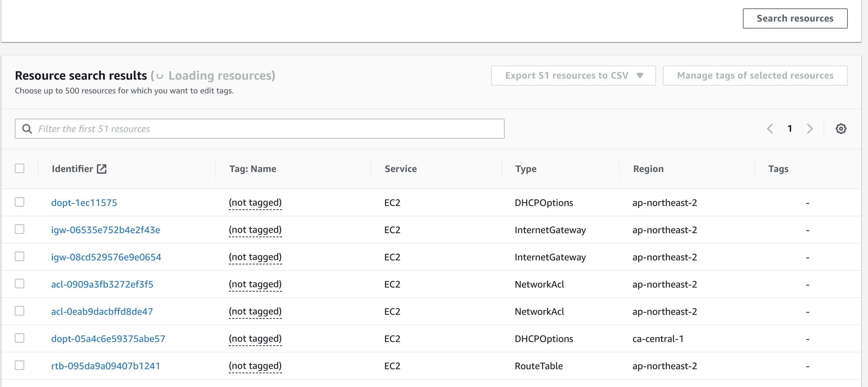Image resolution: width=868 pixels, height=387 pixels.
Task: Sort by Service column header
Action: click(400, 169)
